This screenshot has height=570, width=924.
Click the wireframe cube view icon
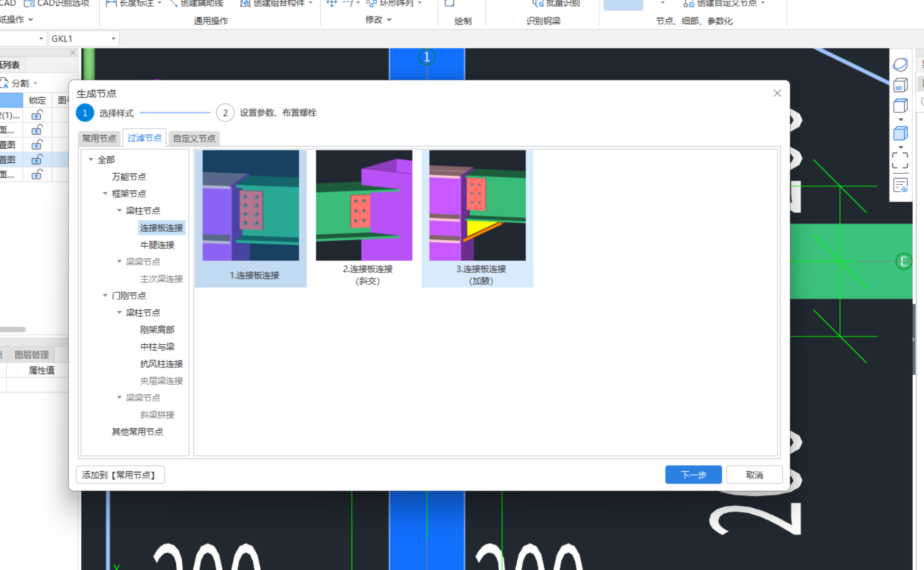tap(900, 105)
